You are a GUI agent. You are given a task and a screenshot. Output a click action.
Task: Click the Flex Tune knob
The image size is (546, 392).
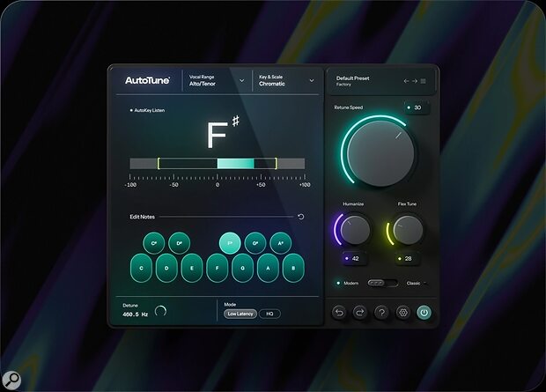(x=408, y=230)
